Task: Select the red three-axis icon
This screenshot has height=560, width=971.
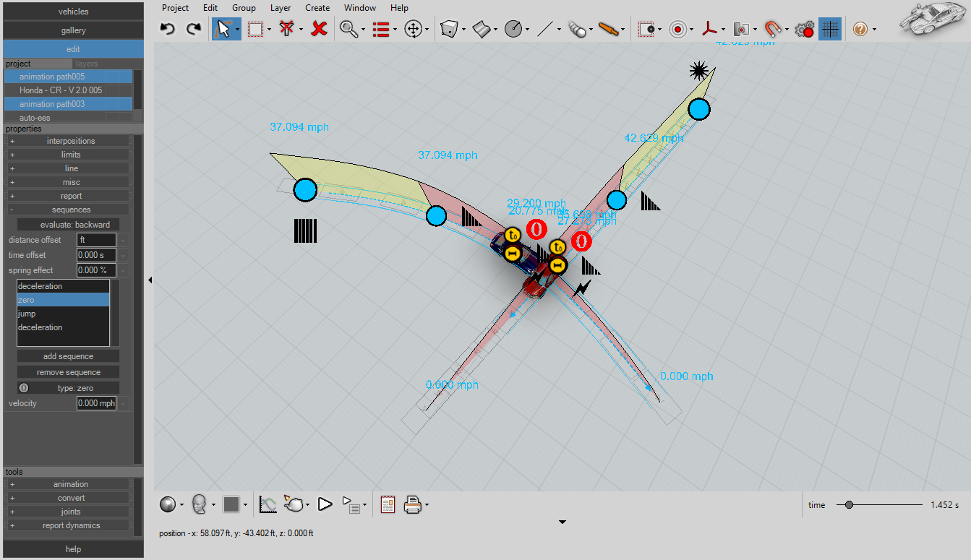Action: click(711, 29)
